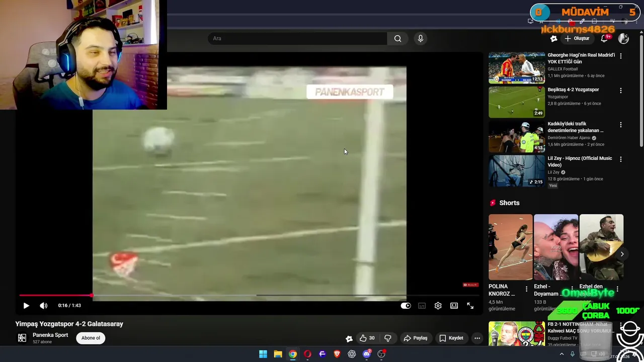This screenshot has width=644, height=362.
Task: Show hidden system tray icons
Action: pos(561,354)
